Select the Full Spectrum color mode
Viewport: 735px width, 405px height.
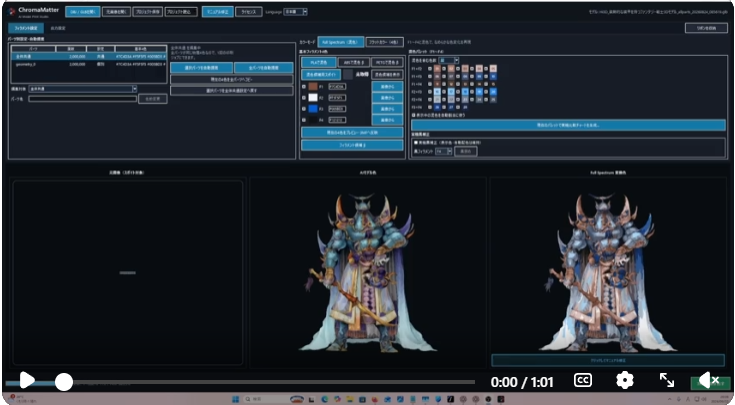point(340,42)
